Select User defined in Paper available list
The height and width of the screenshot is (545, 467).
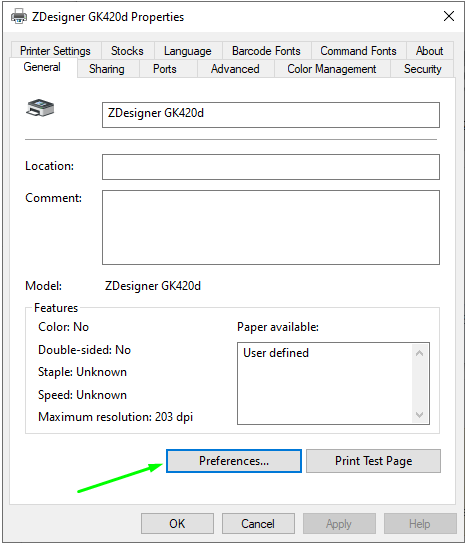(276, 353)
